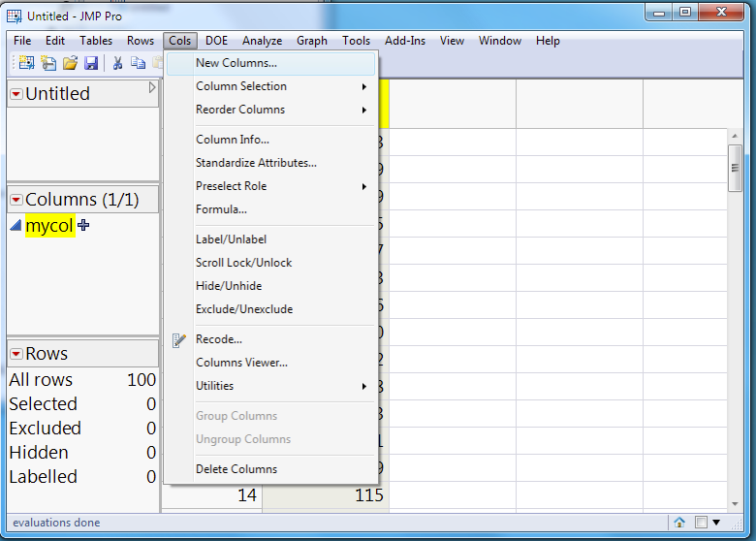Close the open Cols menu via its title
The width and height of the screenshot is (756, 541).
180,41
